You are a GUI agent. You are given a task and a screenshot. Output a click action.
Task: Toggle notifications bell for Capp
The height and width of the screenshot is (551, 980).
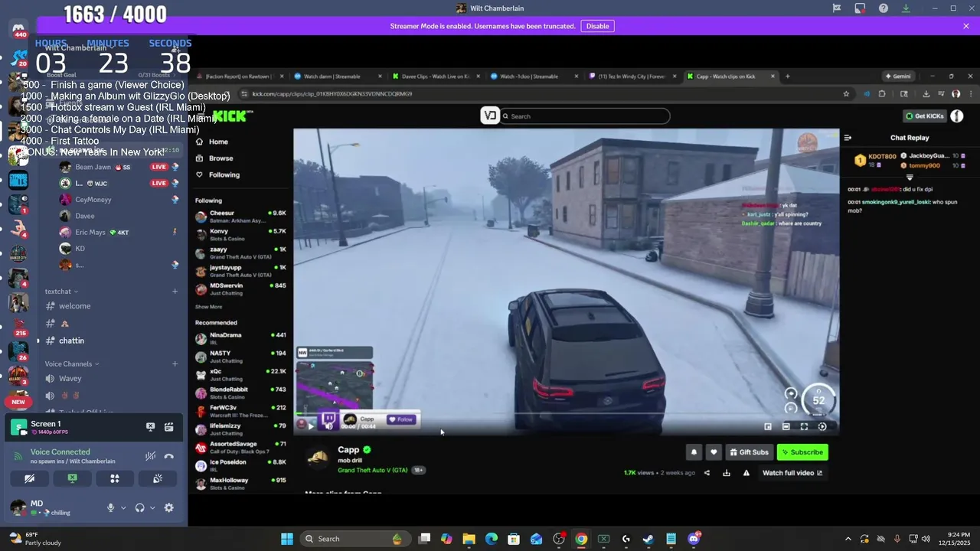coord(694,452)
